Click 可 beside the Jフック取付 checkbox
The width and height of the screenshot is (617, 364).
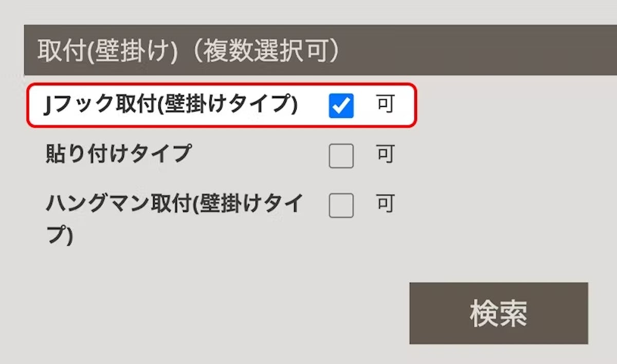385,105
